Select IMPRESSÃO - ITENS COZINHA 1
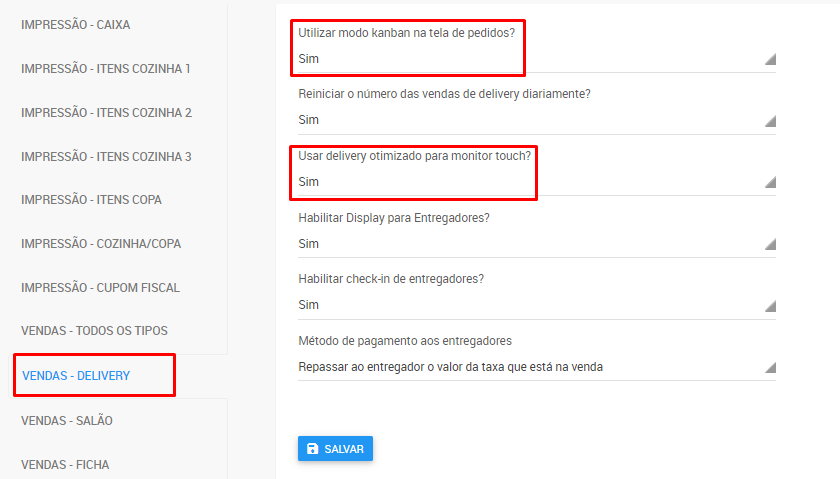Image resolution: width=840 pixels, height=479 pixels. pos(106,69)
